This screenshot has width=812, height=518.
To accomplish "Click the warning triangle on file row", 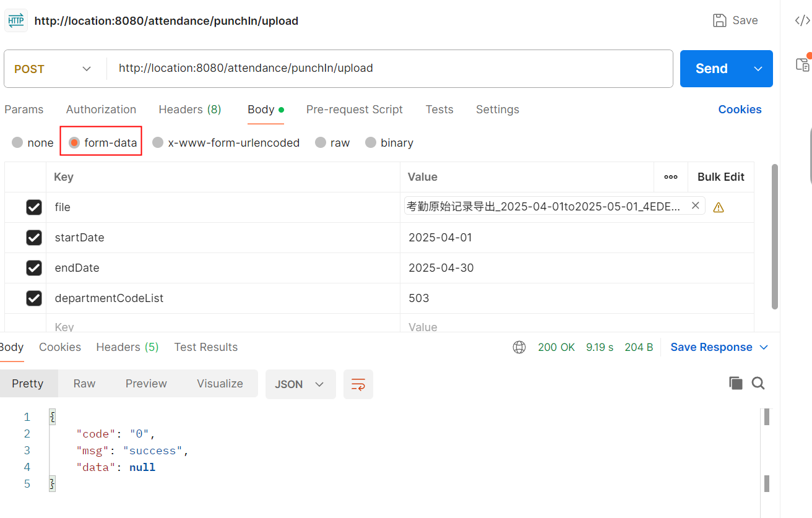I will tap(719, 208).
